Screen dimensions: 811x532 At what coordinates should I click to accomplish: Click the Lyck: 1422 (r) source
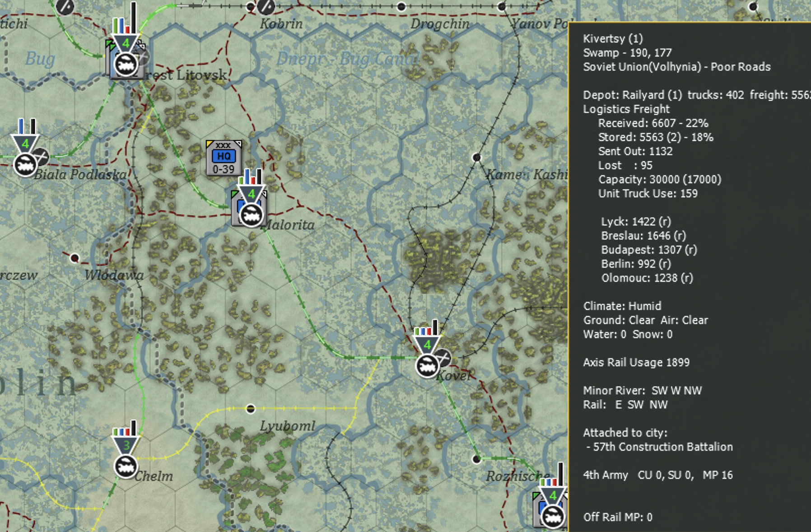[x=636, y=221]
